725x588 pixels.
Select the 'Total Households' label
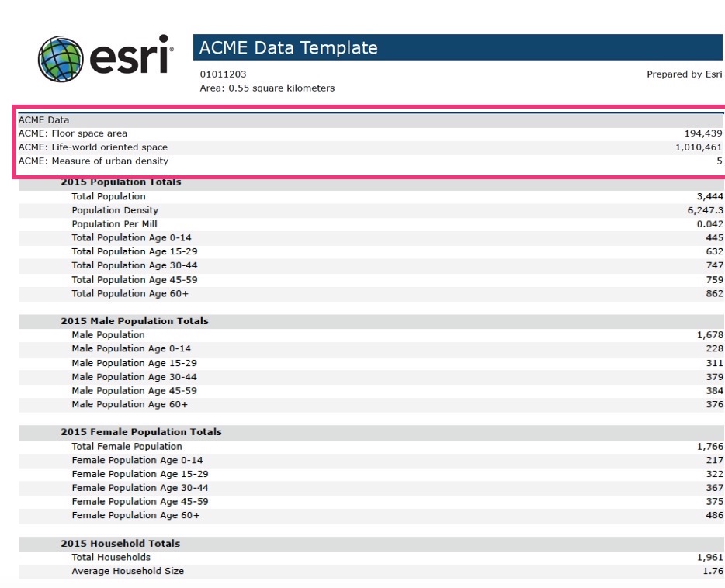click(111, 558)
